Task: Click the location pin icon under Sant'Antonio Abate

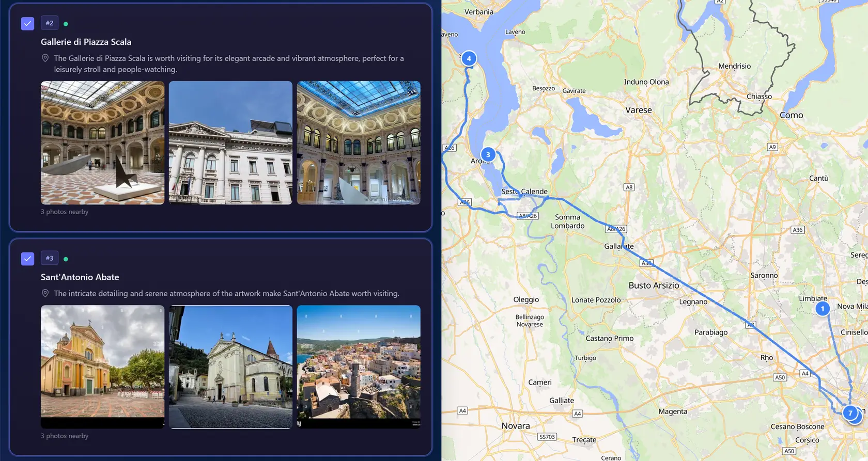Action: coord(45,293)
